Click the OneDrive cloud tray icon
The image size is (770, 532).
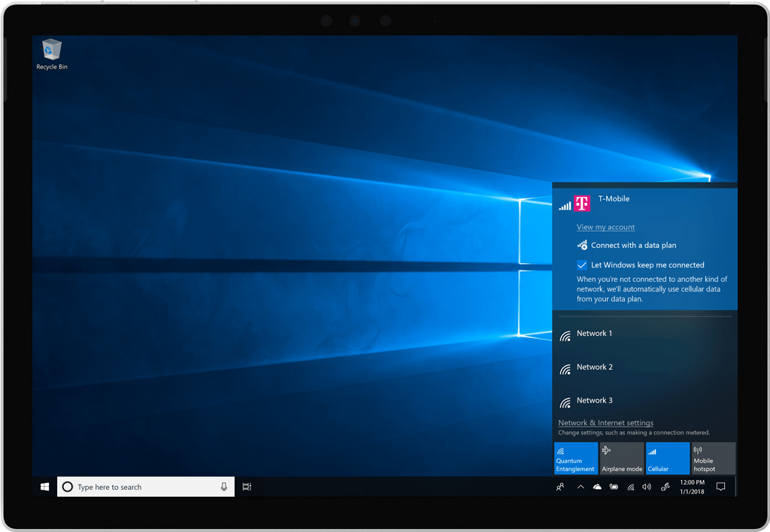597,487
